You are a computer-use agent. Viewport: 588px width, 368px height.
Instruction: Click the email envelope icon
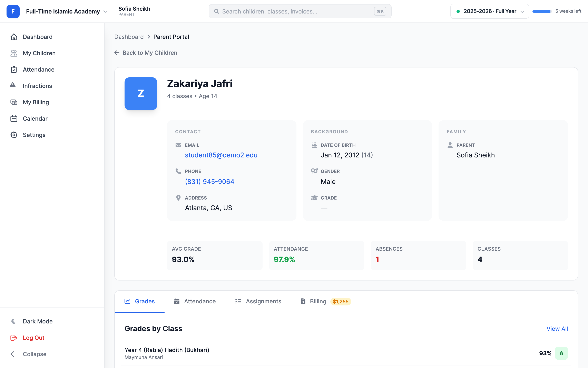pos(178,145)
